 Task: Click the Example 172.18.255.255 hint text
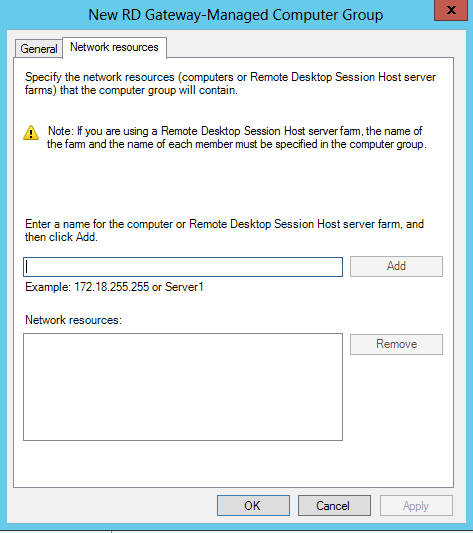114,287
